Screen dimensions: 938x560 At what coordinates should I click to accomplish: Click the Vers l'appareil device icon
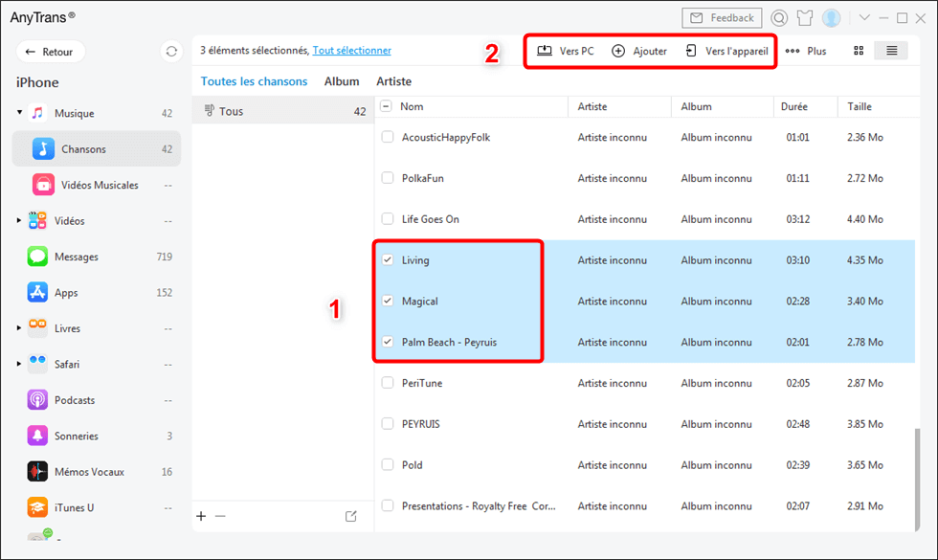click(x=691, y=51)
